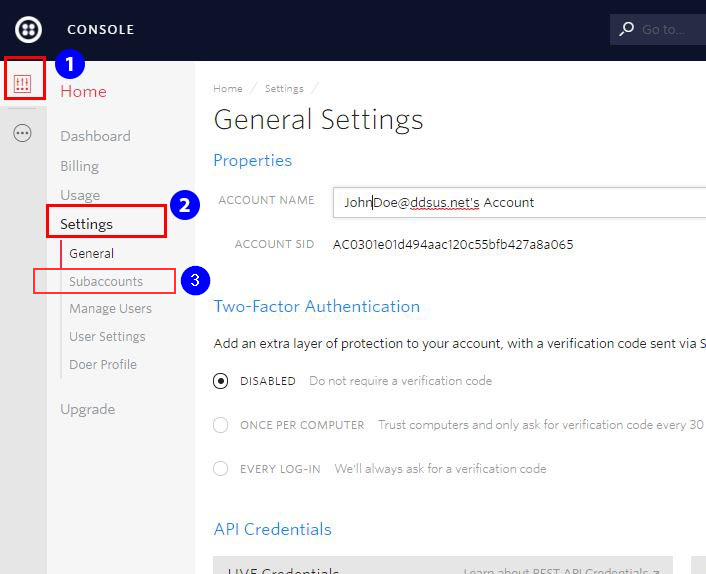Viewport: 706px width, 574px height.
Task: Click the ACCOUNT SID label
Action: (x=274, y=244)
